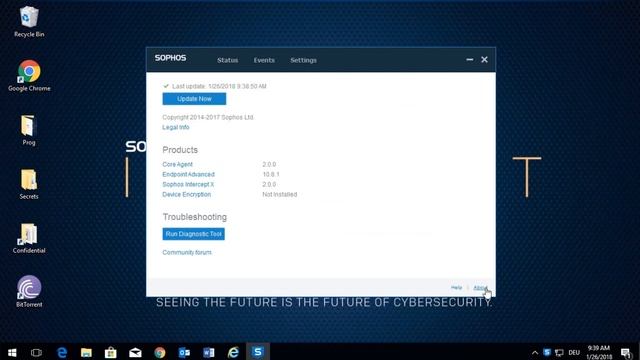This screenshot has height=360, width=640.
Task: Open the Recycle Bin desktop icon
Action: 29,22
